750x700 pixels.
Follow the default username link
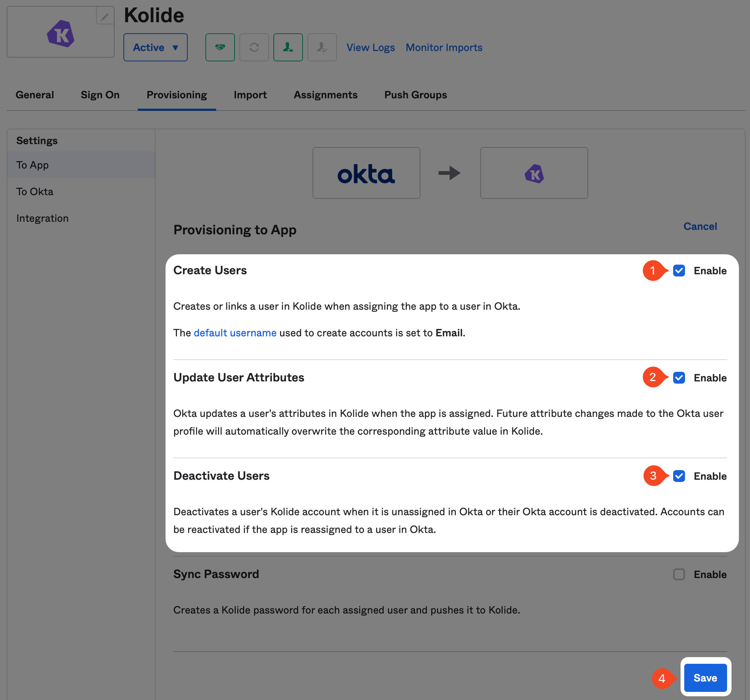pyautogui.click(x=235, y=333)
